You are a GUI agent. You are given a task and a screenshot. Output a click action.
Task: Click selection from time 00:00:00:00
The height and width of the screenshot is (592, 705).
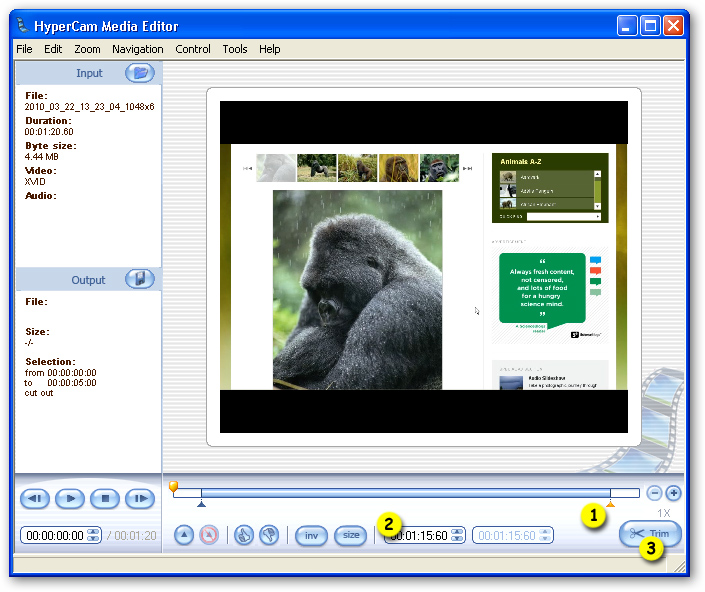72,373
